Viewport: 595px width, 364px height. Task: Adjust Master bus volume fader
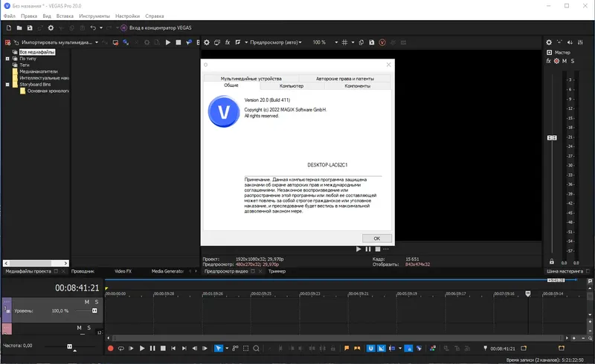(x=552, y=138)
